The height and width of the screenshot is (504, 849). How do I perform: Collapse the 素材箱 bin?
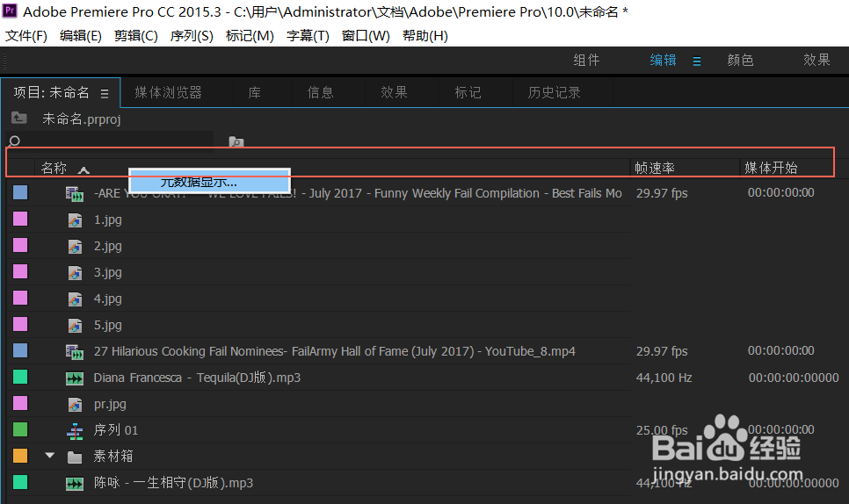(x=50, y=456)
